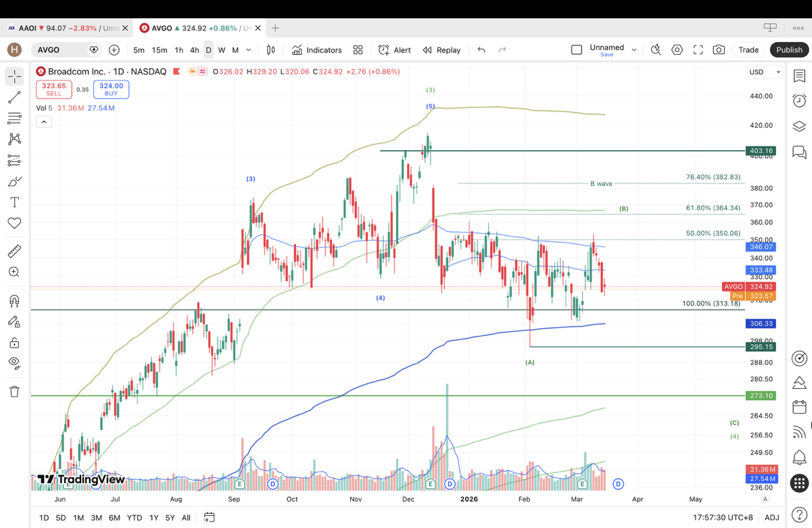Toggle ADJ adjusted price data
The image size is (812, 528).
coord(771,518)
